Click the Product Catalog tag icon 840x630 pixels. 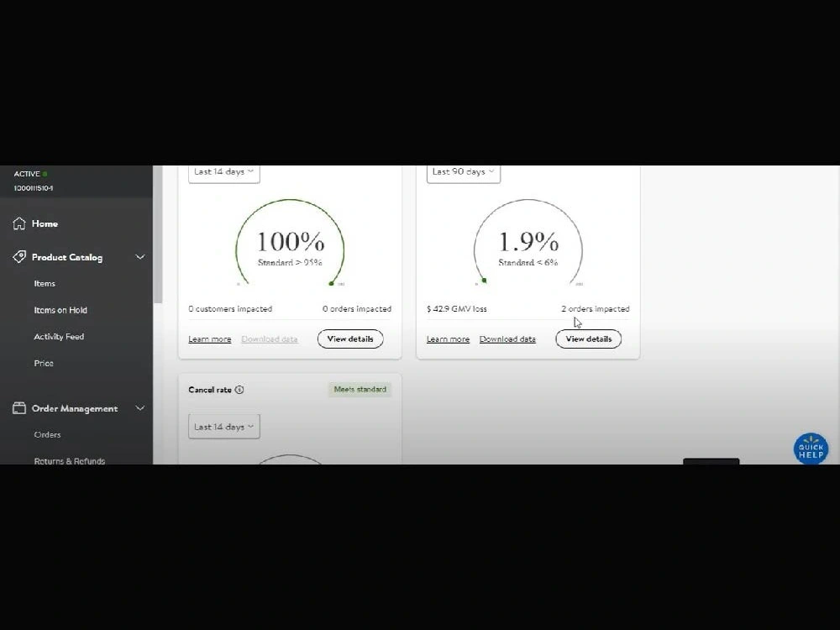click(x=19, y=256)
